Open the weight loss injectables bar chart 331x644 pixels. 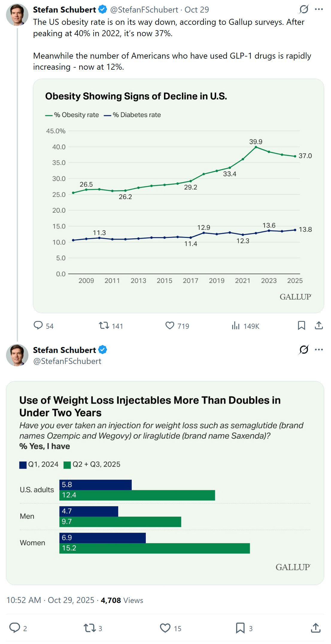point(165,483)
